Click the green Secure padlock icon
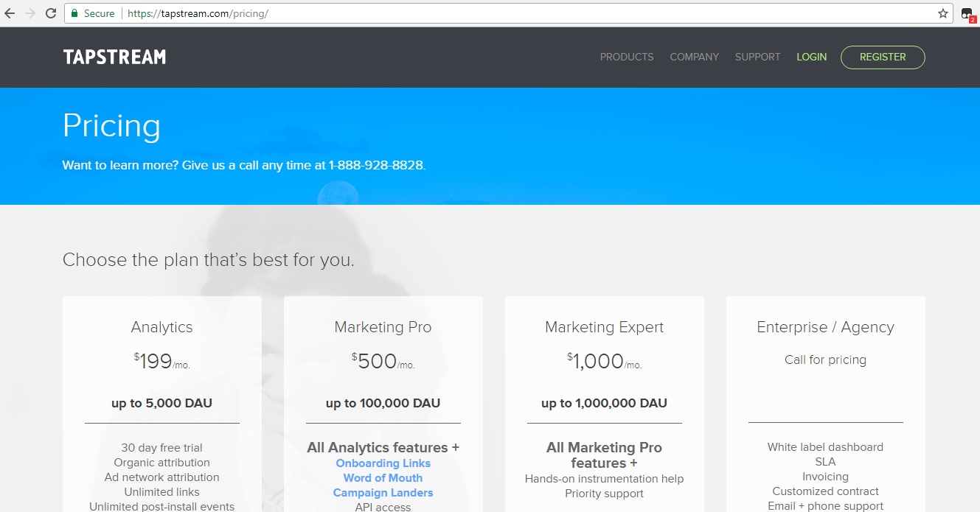 74,13
